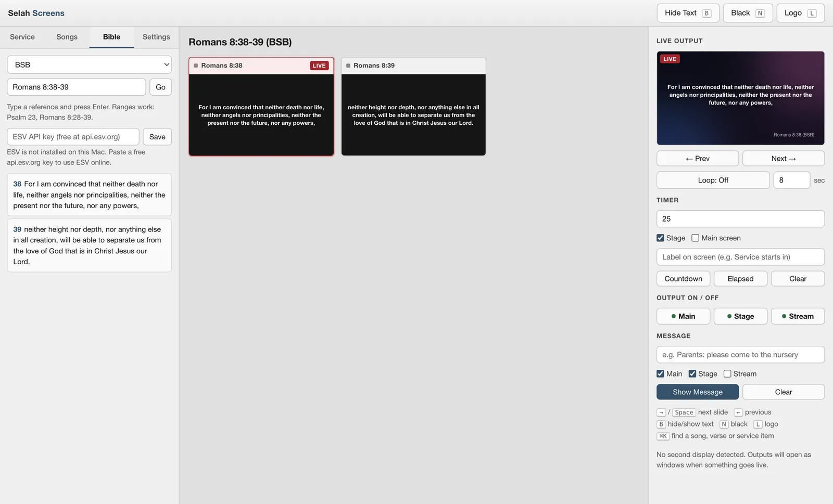Click the LIVE badge on Romans 8:38
833x504 pixels.
point(319,66)
